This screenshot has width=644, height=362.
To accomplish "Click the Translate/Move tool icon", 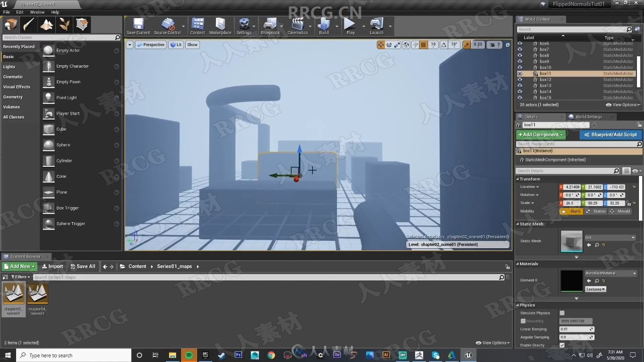I will [381, 44].
